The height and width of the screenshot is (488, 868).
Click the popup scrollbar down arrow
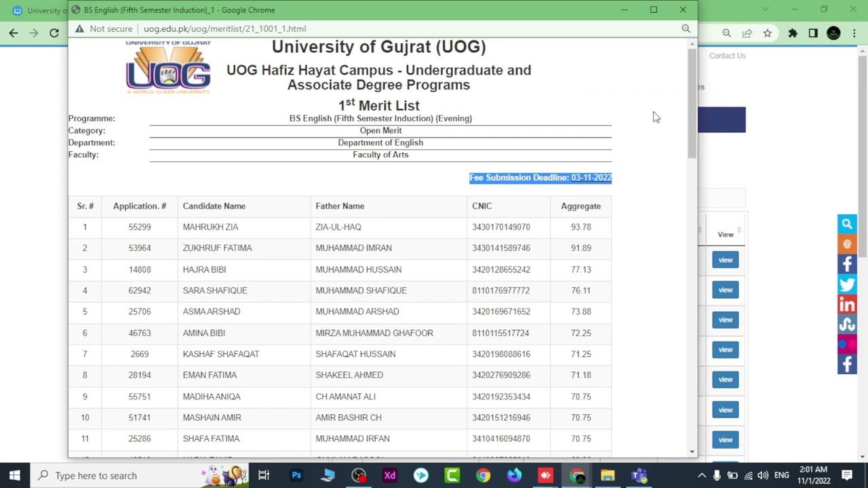coord(692,451)
